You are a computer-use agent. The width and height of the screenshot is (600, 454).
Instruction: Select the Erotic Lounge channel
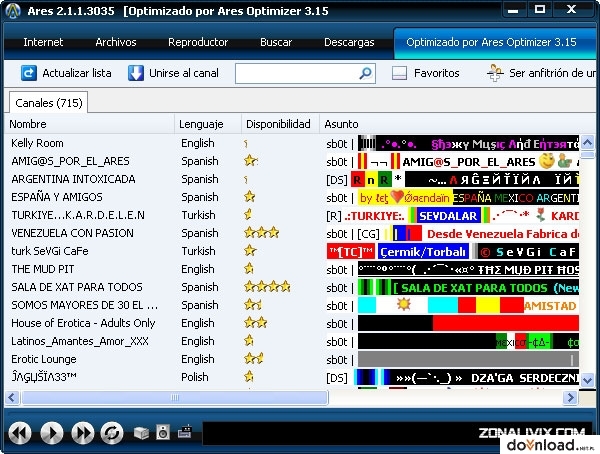coord(44,359)
